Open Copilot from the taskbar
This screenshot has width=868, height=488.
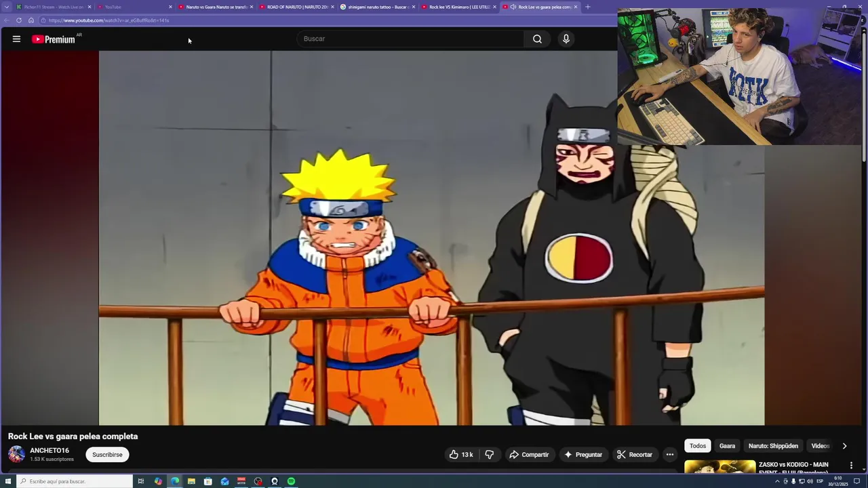[158, 481]
